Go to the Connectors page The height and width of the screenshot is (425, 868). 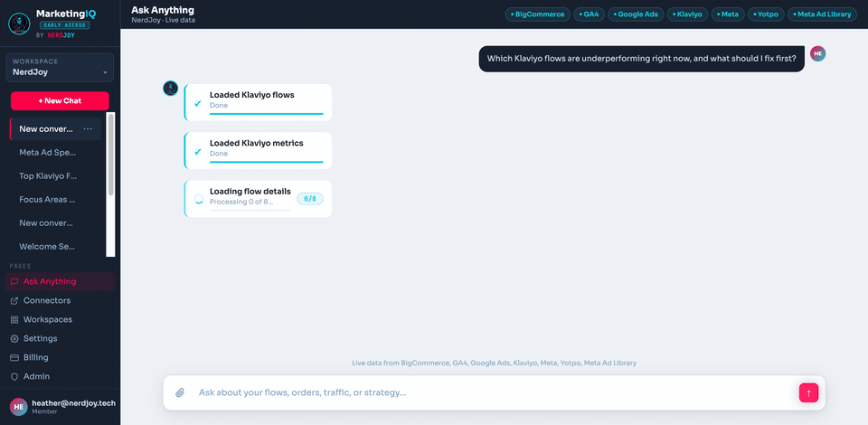point(60,300)
